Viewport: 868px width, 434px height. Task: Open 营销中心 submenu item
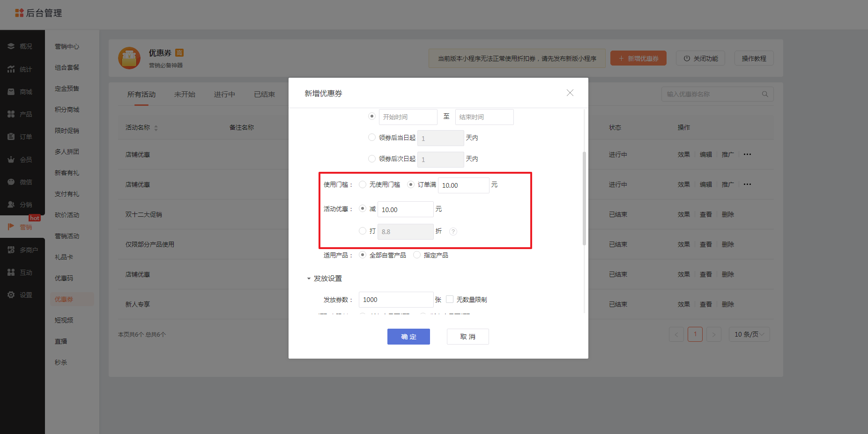[67, 46]
